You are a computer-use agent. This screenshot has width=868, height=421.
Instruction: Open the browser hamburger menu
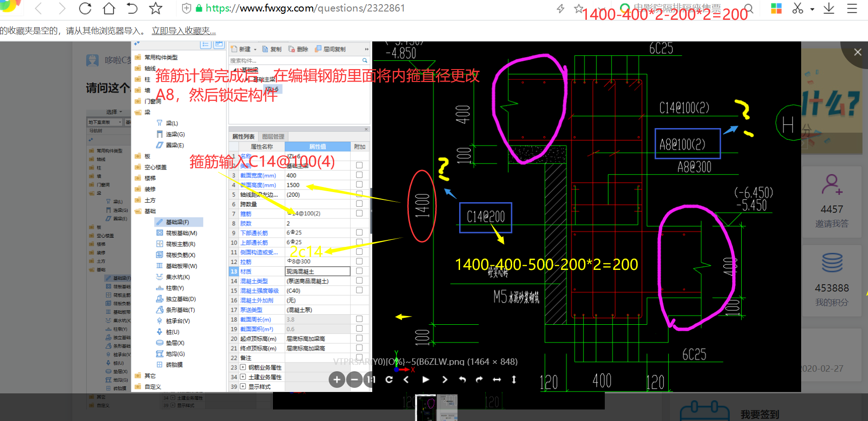coord(852,8)
